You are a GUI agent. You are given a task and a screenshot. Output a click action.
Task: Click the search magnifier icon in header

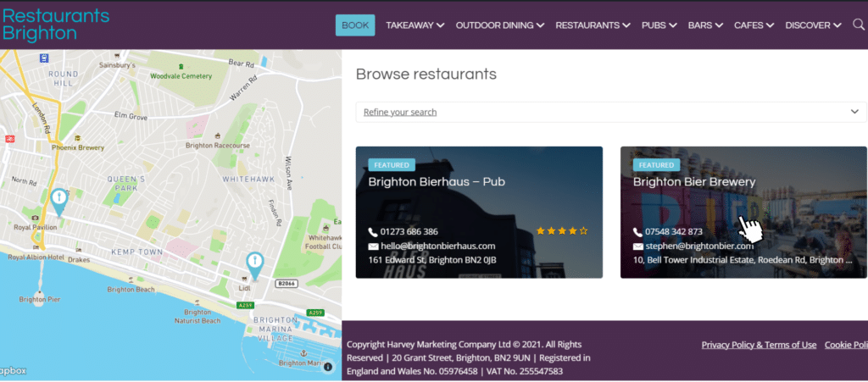(859, 25)
